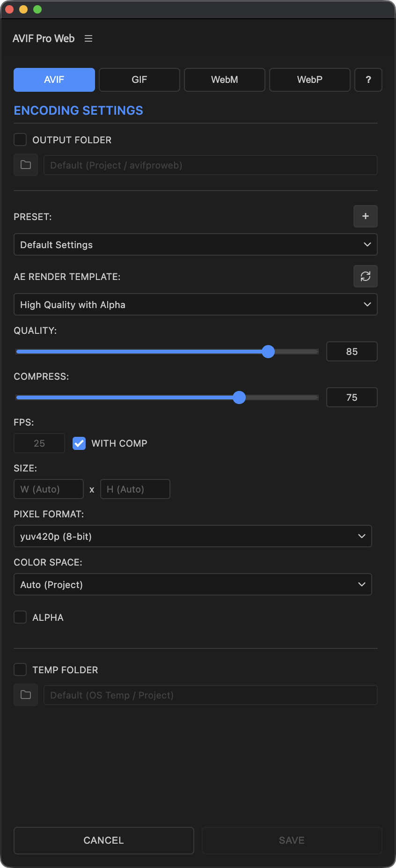Refresh the AE render templates list

click(x=366, y=276)
